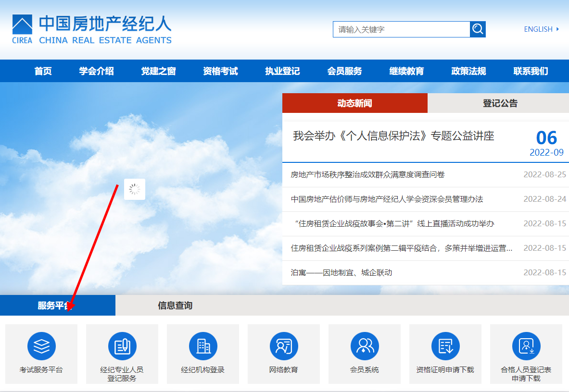Open the 会员系统 member system icon
The width and height of the screenshot is (569, 392).
tap(365, 354)
